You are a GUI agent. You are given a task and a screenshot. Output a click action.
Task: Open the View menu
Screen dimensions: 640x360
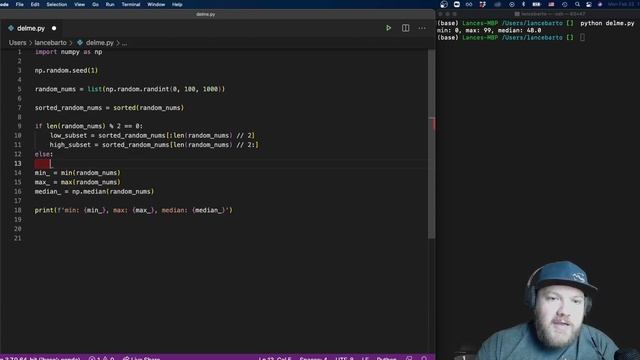[79, 4]
